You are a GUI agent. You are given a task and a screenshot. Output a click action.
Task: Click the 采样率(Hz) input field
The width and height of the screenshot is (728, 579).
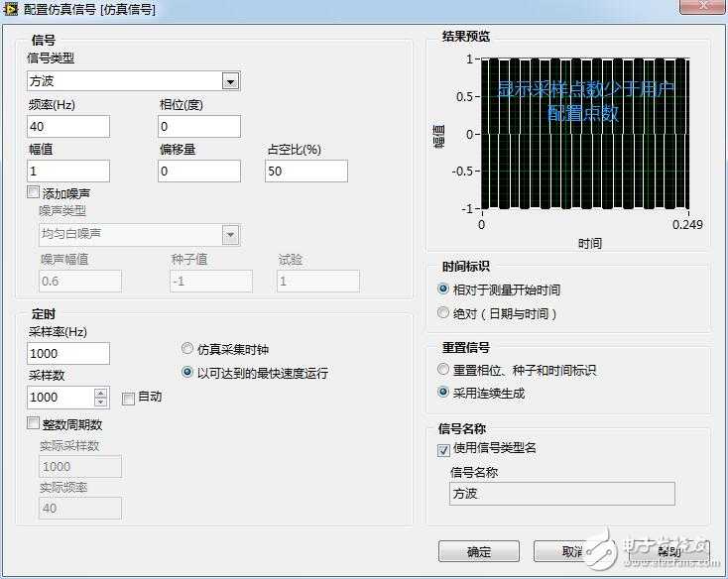click(x=68, y=354)
